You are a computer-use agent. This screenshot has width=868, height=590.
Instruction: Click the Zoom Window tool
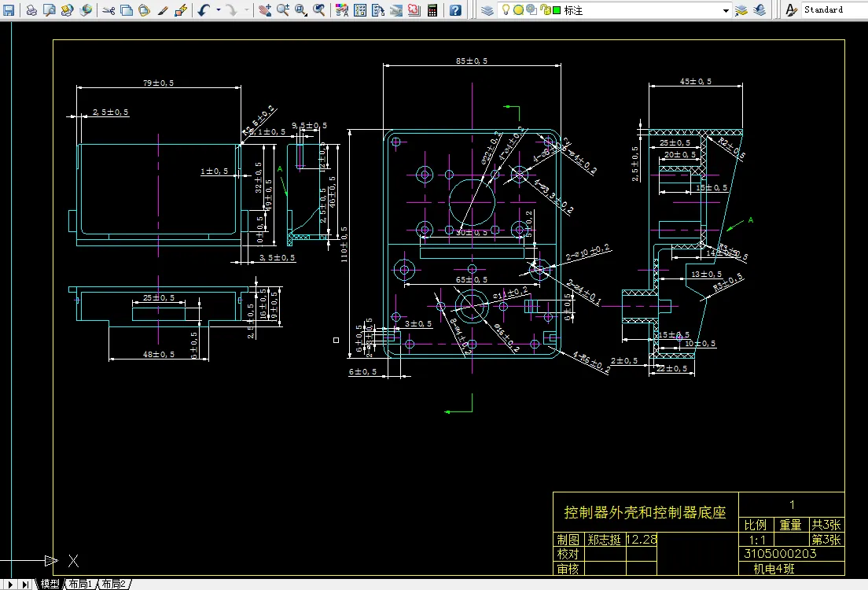click(301, 10)
